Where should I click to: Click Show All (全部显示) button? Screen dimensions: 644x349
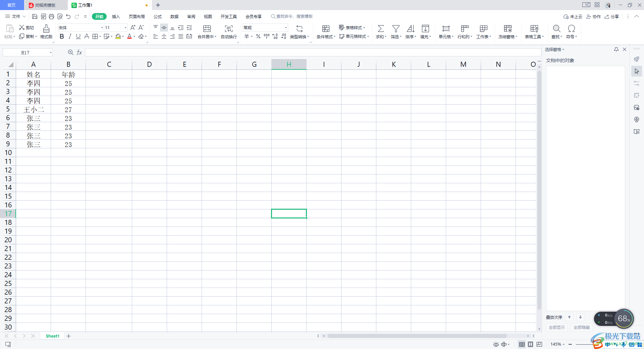coord(557,327)
